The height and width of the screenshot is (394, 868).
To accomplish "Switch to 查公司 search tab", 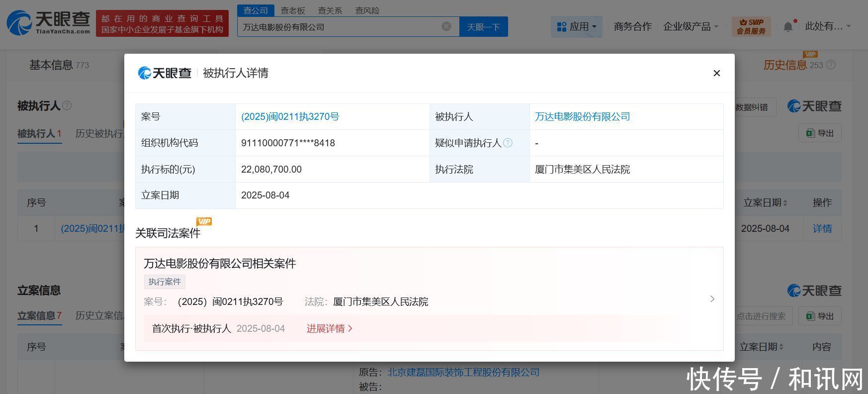I will 256,10.
